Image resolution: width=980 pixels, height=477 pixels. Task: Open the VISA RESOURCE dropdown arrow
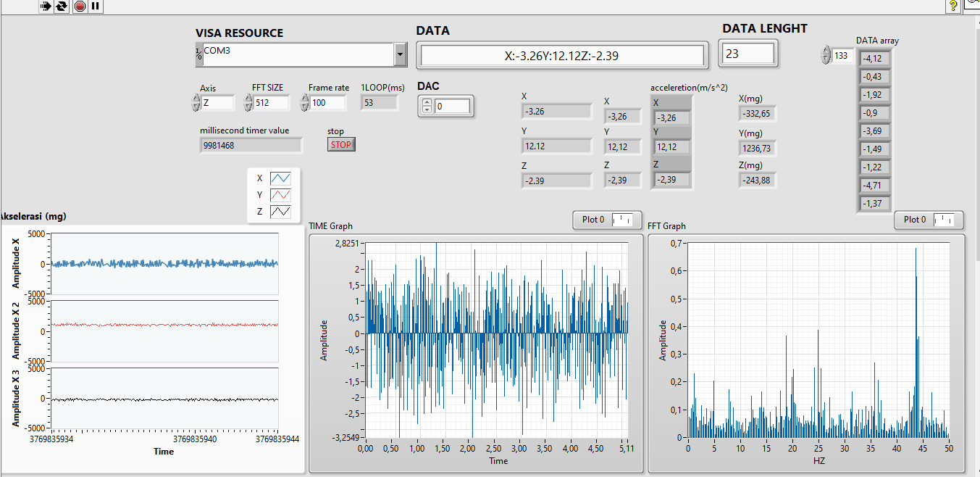[400, 54]
